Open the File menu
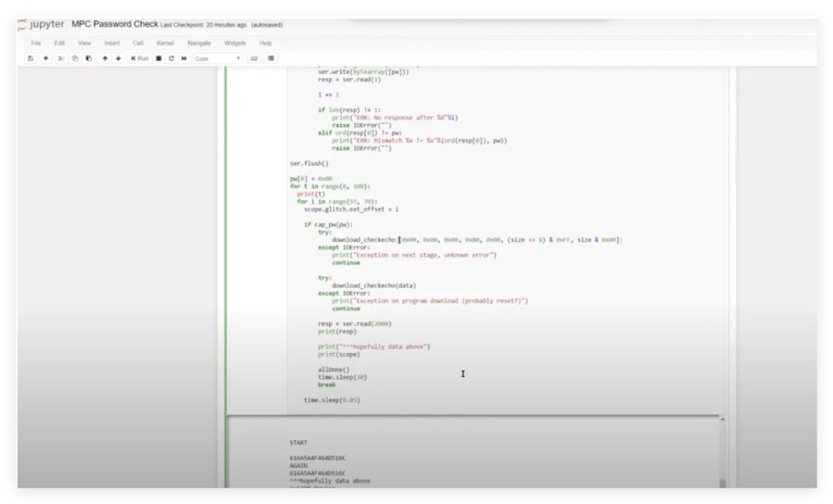833x504 pixels. pyautogui.click(x=35, y=43)
